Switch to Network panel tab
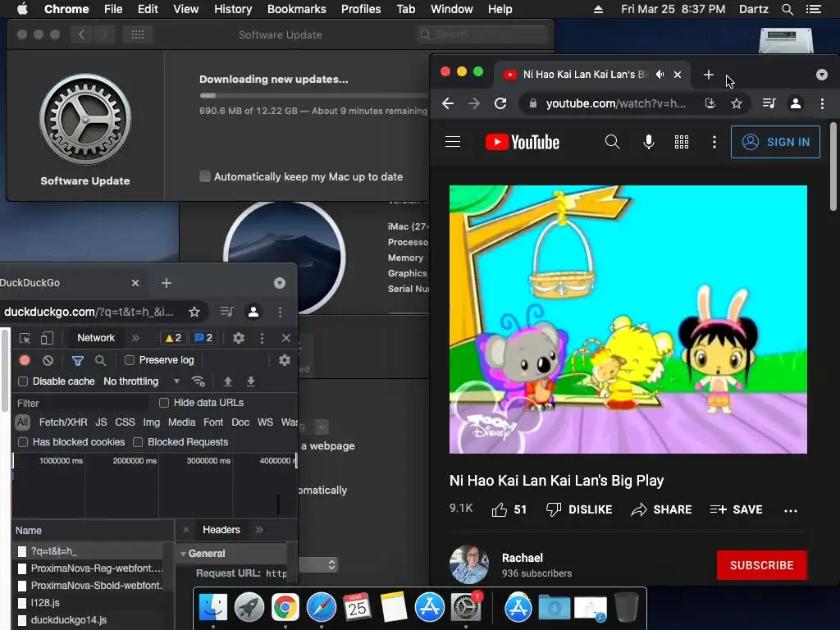Screen dimensions: 840x630 tap(96, 338)
